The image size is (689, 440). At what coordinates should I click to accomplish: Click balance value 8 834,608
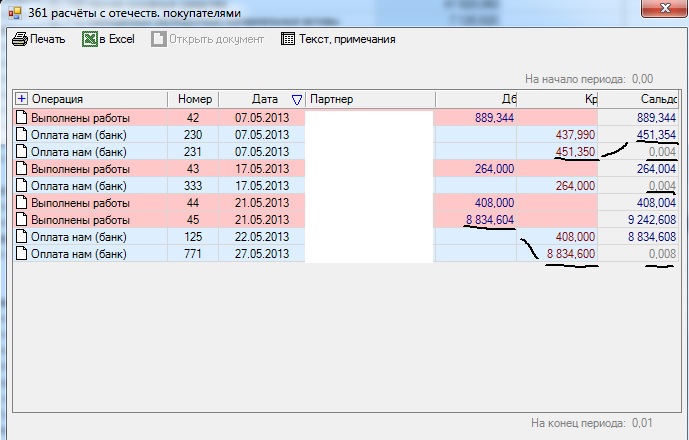click(652, 237)
